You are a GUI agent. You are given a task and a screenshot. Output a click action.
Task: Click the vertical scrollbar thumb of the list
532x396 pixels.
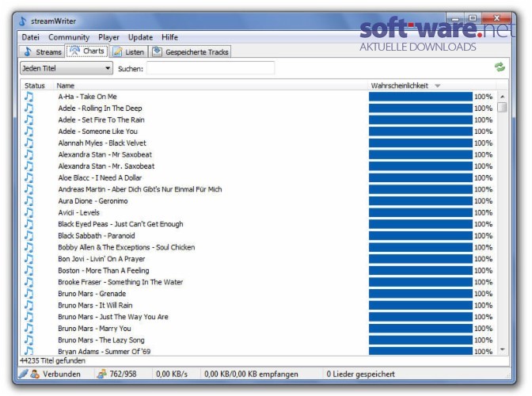tap(503, 107)
